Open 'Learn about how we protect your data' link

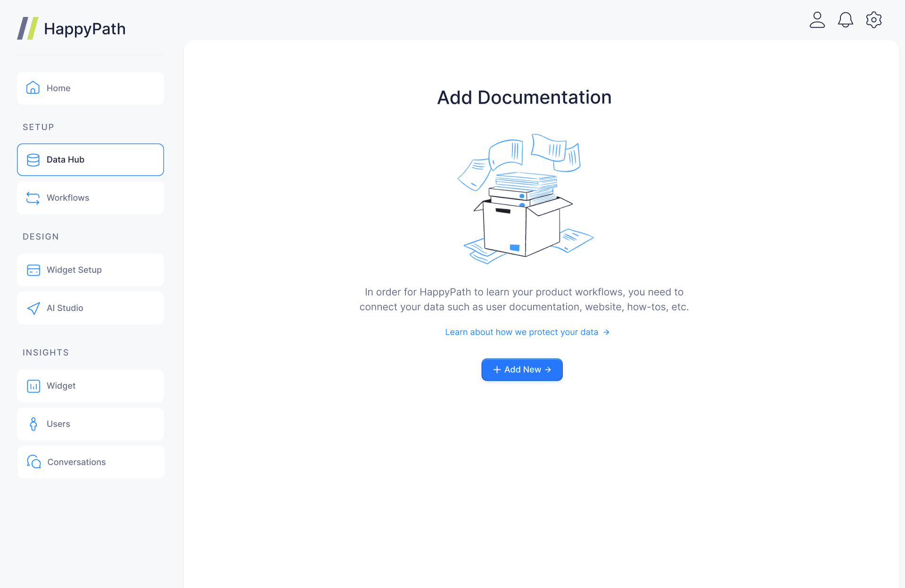pos(527,332)
